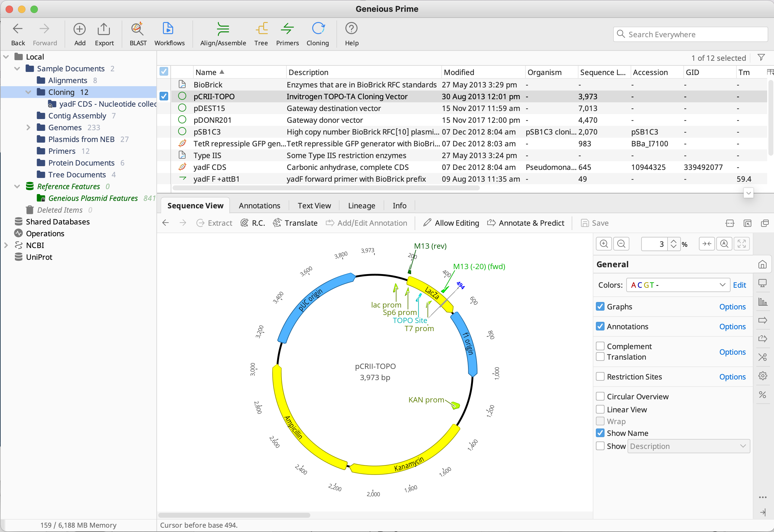
Task: Expand the Genomes folder
Action: pyautogui.click(x=28, y=128)
